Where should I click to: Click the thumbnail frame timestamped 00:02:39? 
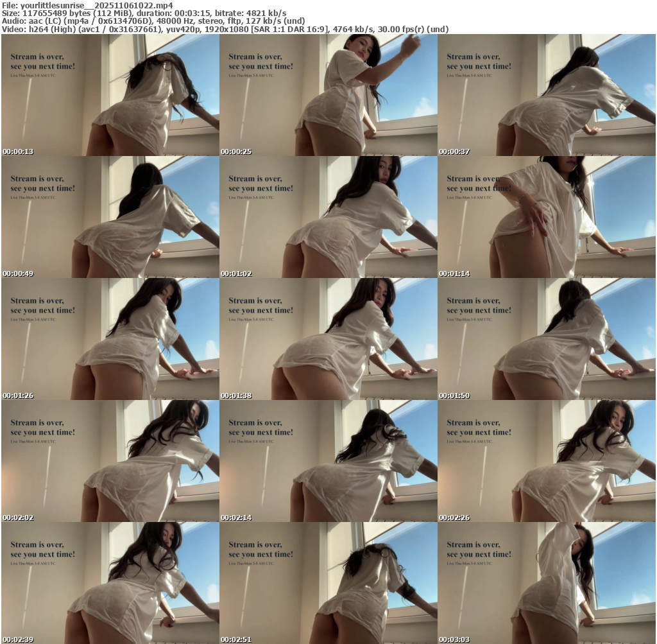[110, 583]
